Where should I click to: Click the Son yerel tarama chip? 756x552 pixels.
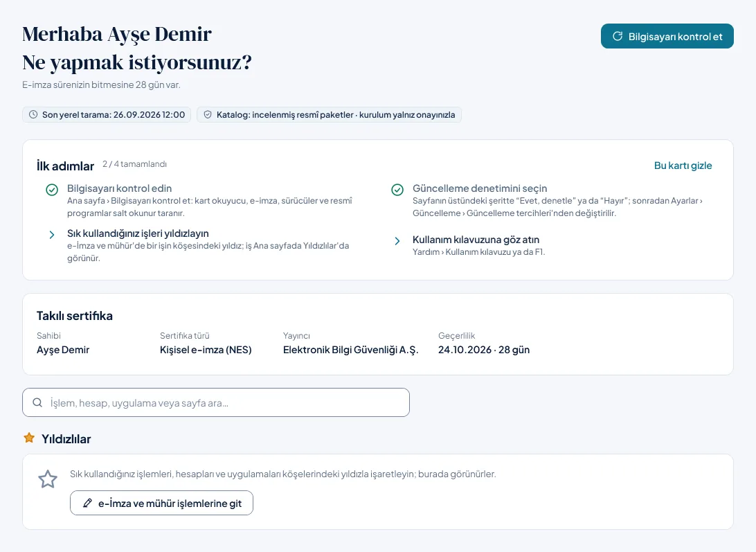[107, 114]
